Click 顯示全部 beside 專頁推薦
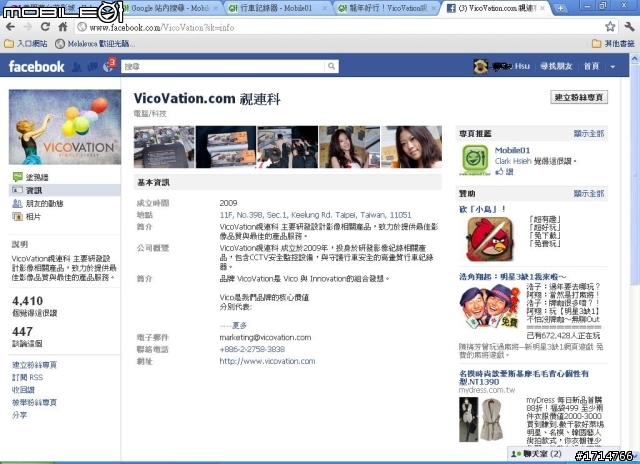Viewport: 640px width, 464px height. pyautogui.click(x=589, y=133)
